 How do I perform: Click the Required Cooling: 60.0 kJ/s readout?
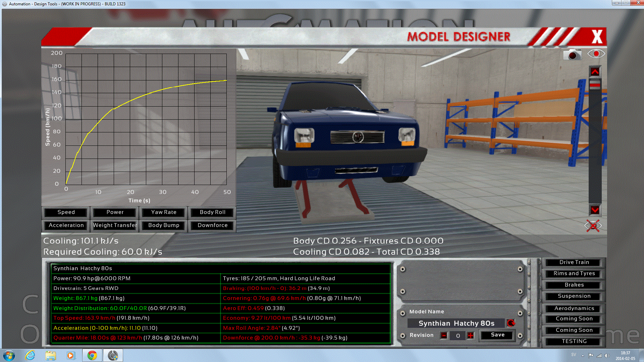pos(103,252)
